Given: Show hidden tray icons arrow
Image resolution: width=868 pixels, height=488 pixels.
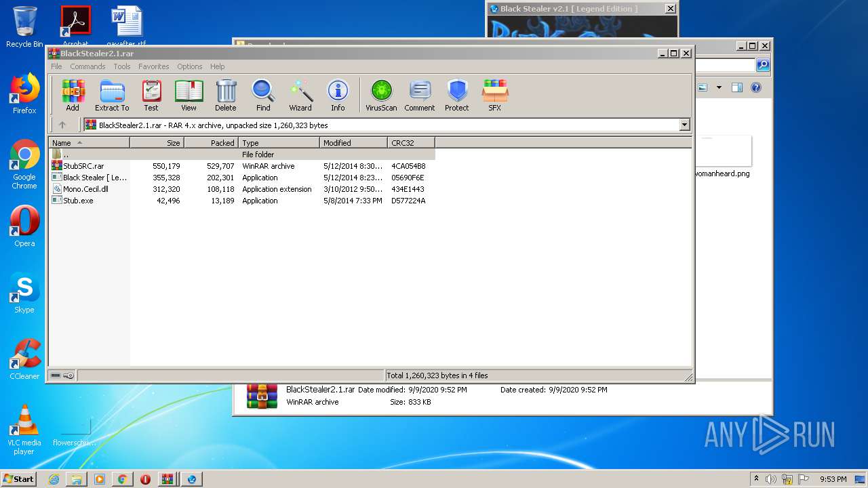Looking at the screenshot, I should 757,479.
